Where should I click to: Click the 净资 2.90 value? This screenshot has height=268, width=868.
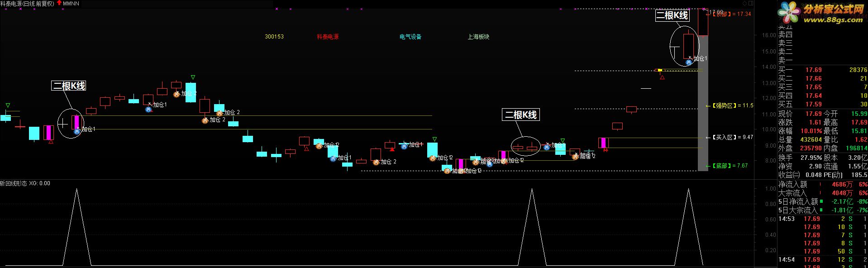815,166
